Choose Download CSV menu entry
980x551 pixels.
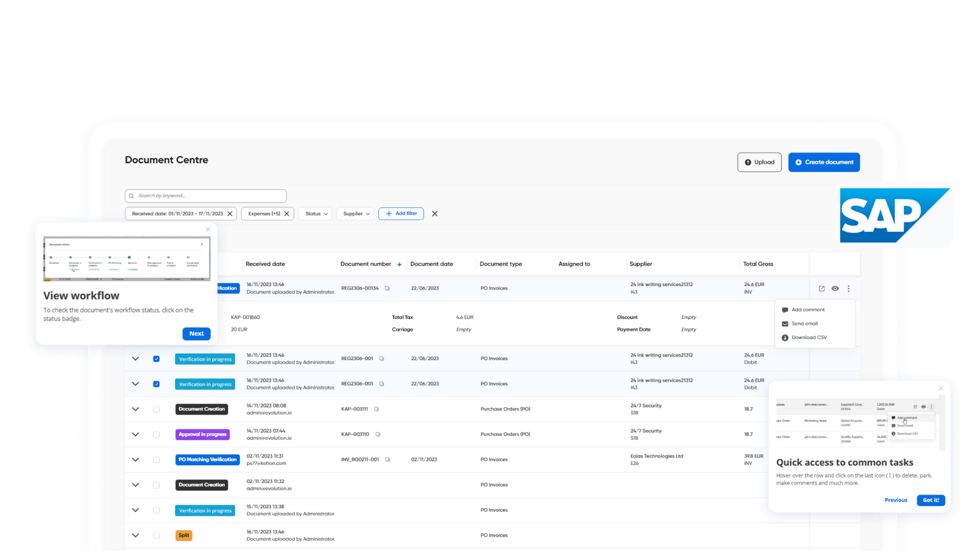pyautogui.click(x=808, y=338)
